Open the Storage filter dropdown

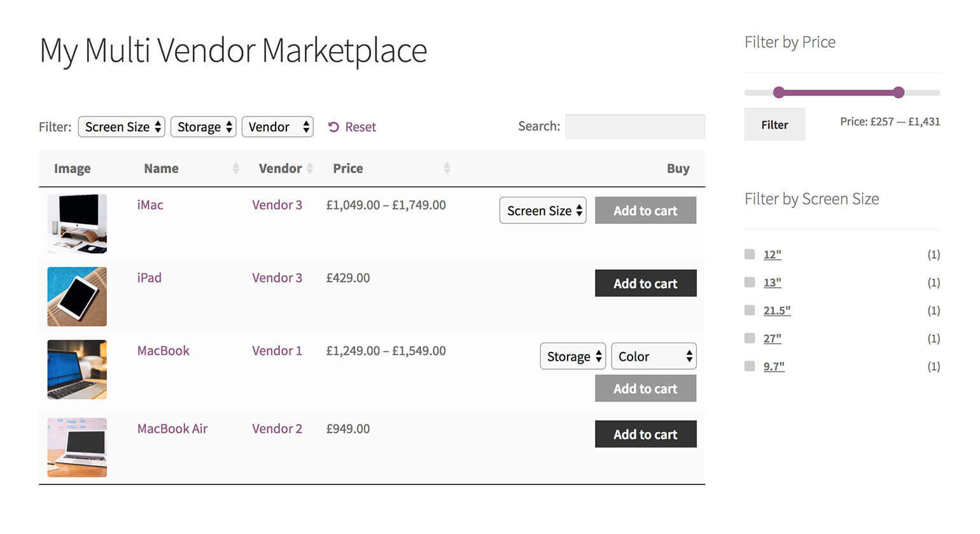tap(203, 127)
